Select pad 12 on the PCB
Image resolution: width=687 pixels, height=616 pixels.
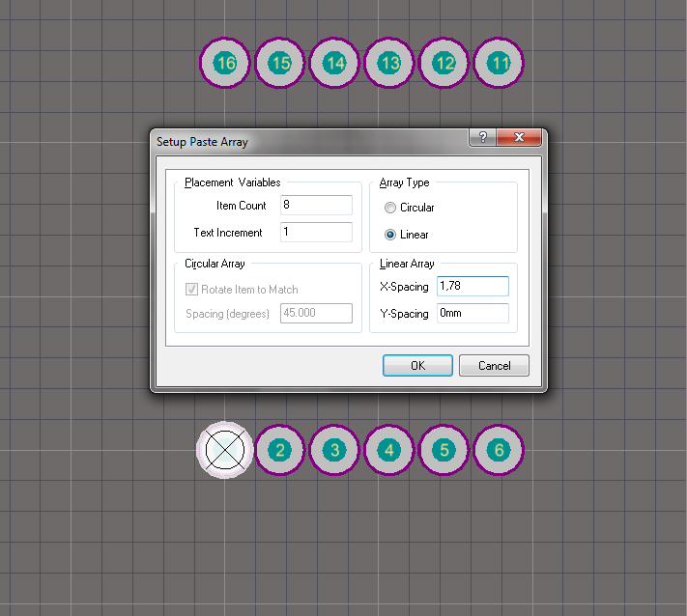(444, 63)
